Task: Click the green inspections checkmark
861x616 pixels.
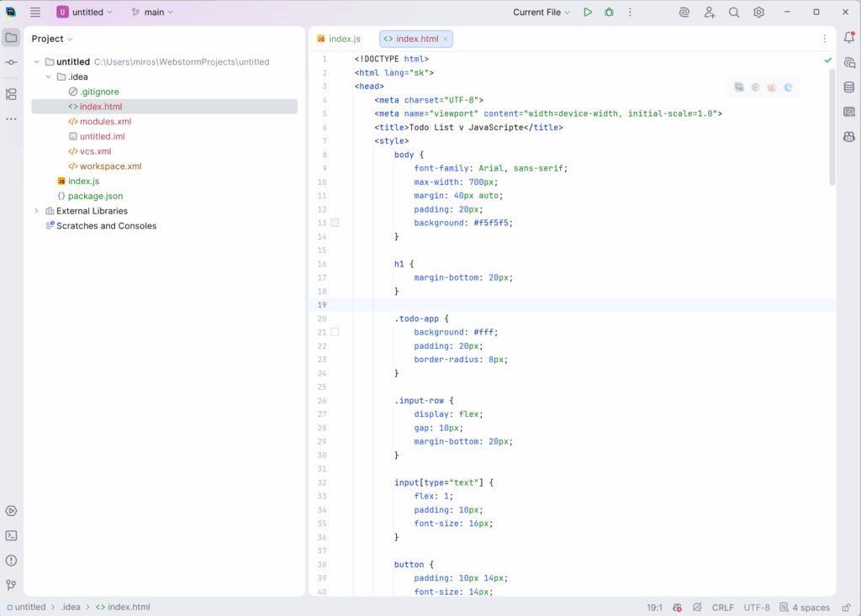Action: pos(828,60)
